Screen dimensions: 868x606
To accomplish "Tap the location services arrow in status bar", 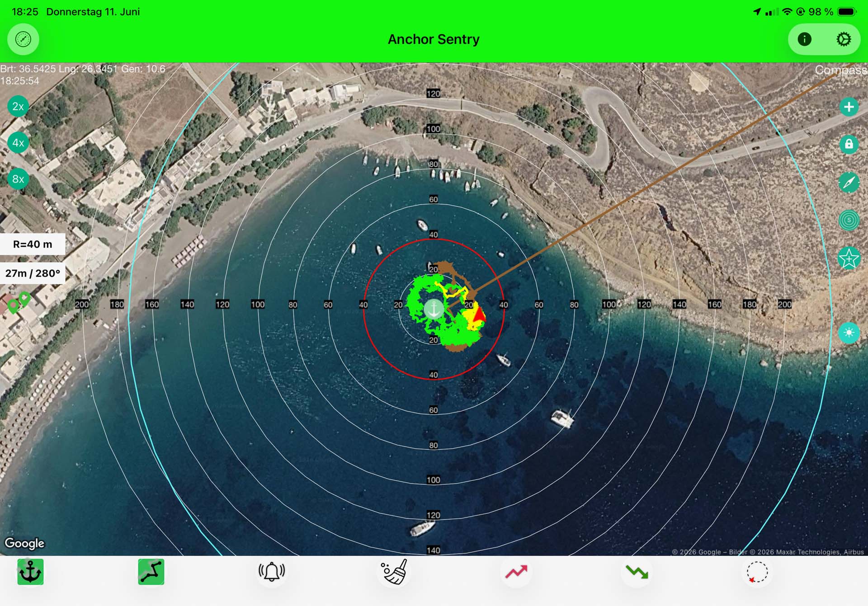I will coord(757,12).
